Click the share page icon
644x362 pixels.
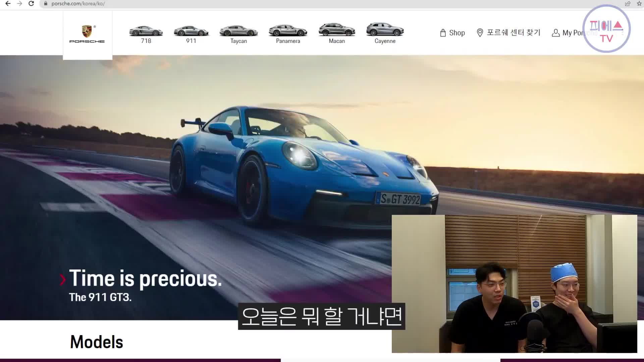point(628,4)
